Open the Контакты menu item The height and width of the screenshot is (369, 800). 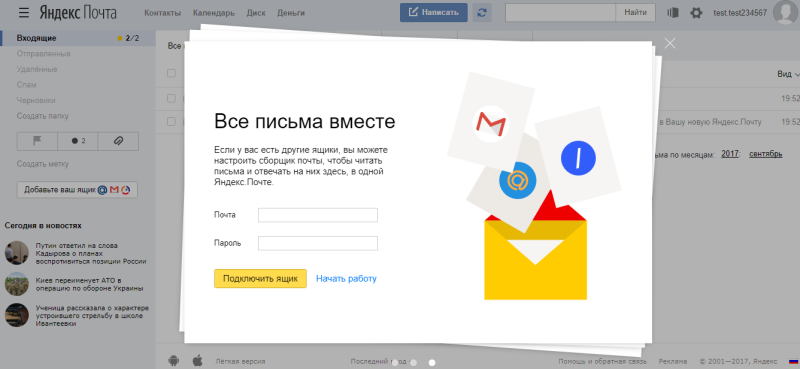(x=163, y=13)
